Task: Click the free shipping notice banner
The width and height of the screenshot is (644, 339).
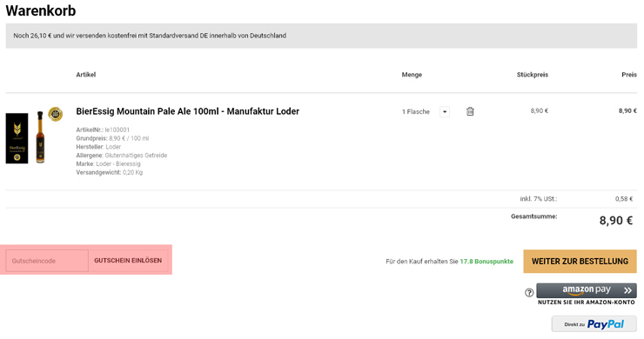Action: 321,36
